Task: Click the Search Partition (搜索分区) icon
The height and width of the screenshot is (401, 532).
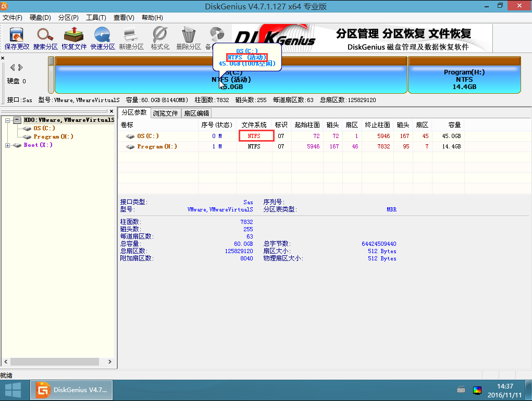Action: 45,39
